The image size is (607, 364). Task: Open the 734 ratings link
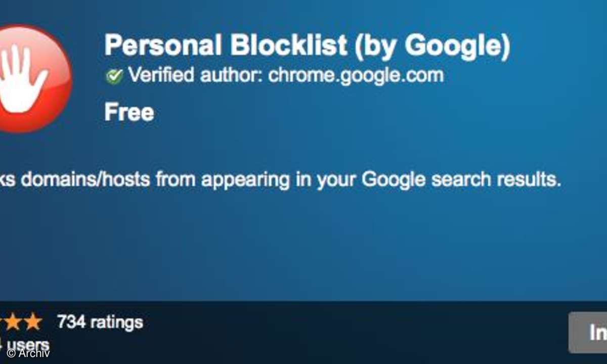point(100,322)
